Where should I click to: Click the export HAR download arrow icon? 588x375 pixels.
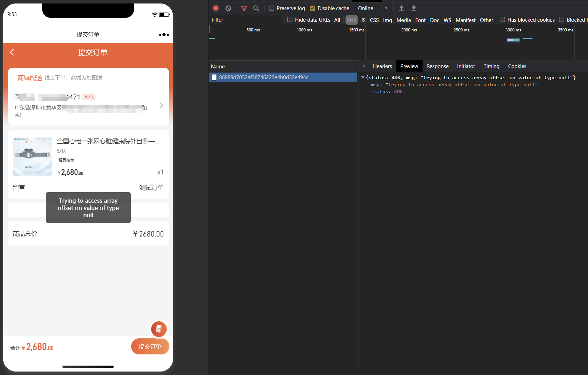pos(414,8)
